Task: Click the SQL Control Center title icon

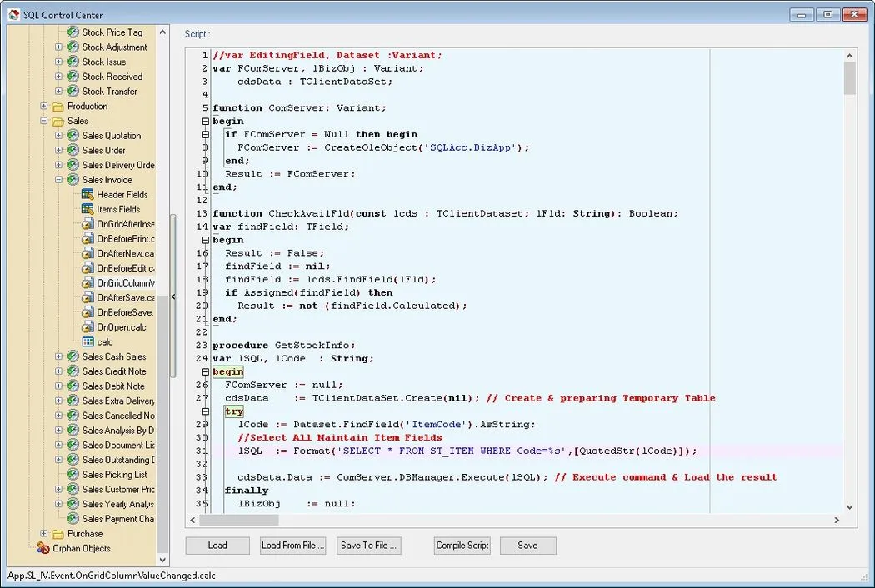Action: (x=14, y=14)
